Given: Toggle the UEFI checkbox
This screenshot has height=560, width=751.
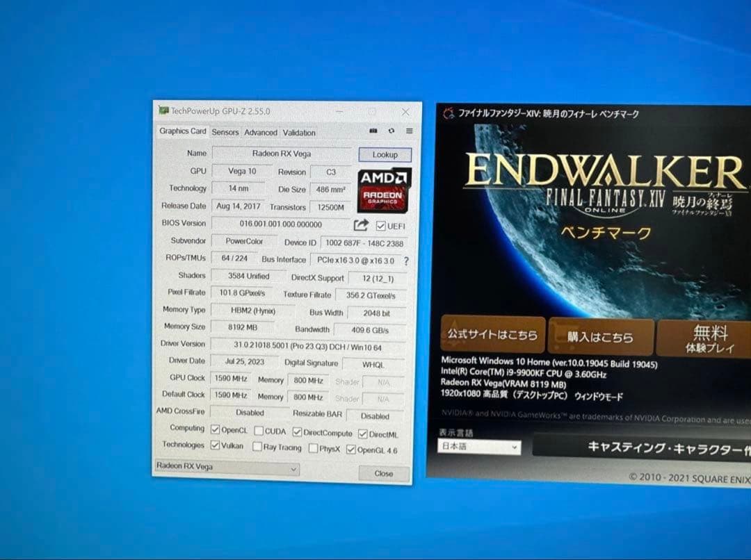Looking at the screenshot, I should (380, 226).
